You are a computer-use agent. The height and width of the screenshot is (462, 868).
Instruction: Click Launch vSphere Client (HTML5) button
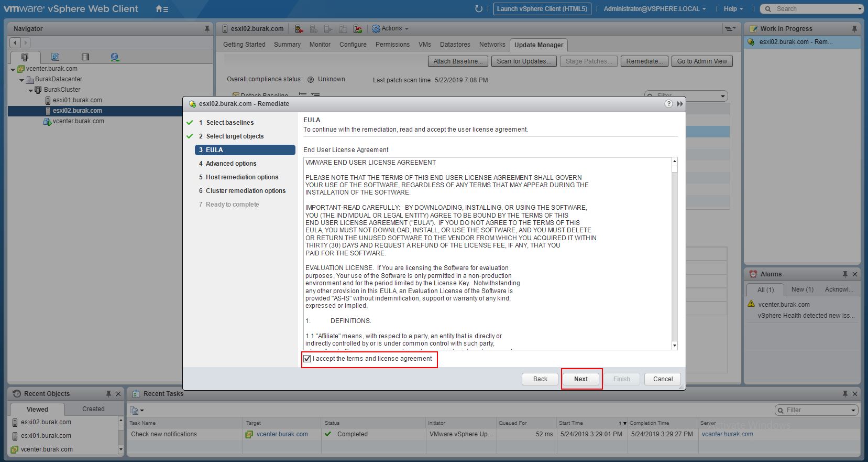click(x=542, y=9)
